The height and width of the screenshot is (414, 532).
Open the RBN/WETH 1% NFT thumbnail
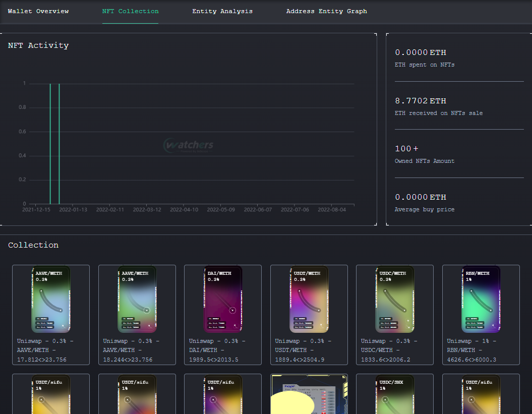click(x=481, y=299)
